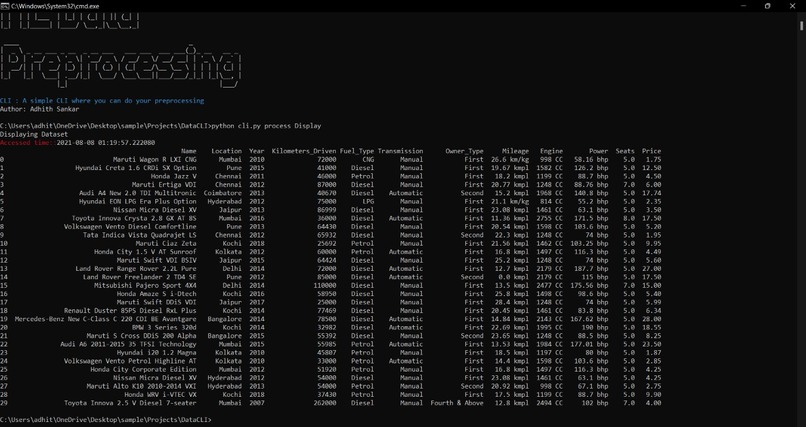Maximize the cmd.exe window
The height and width of the screenshot is (427, 806).
767,6
